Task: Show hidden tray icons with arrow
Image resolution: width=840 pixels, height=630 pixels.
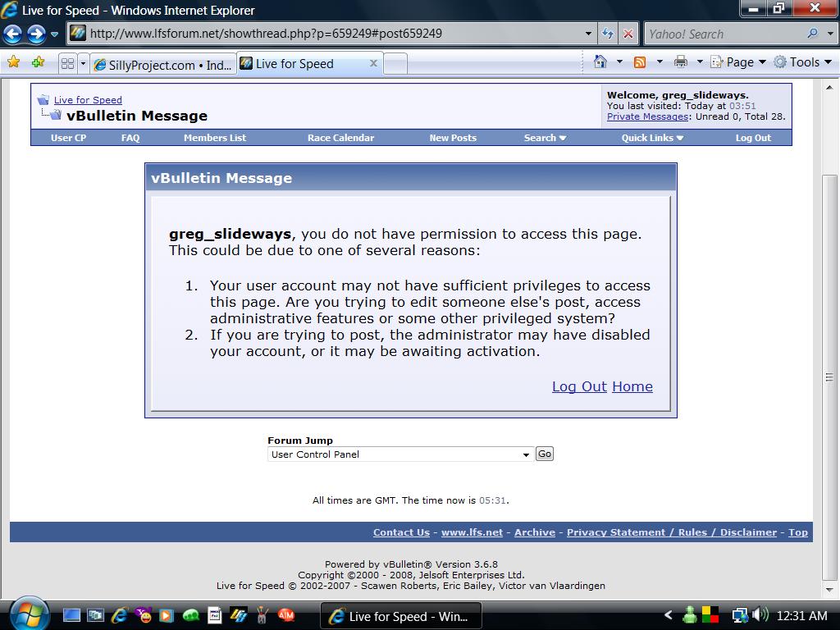Action: (x=668, y=615)
